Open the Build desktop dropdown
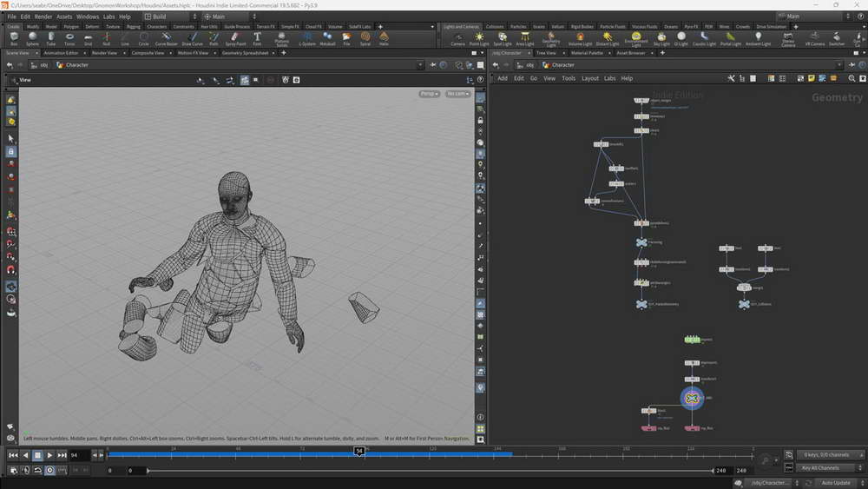Viewport: 868px width, 489px height. [x=169, y=17]
